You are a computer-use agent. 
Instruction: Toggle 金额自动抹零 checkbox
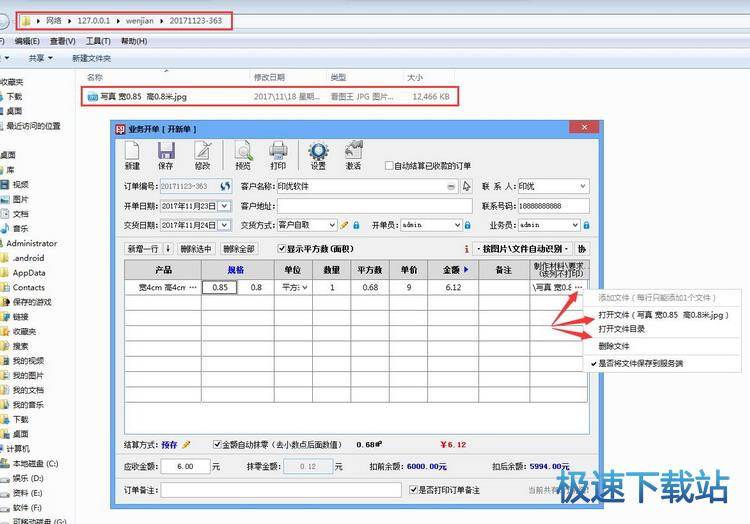coord(217,444)
